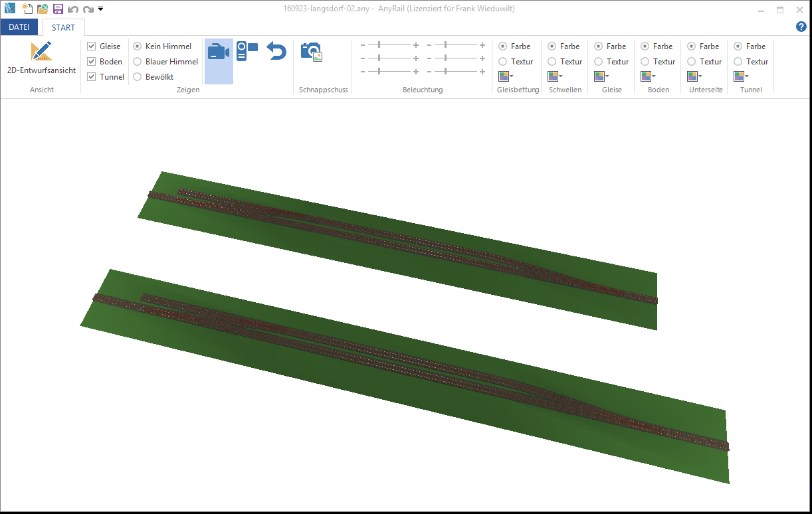812x514 pixels.
Task: Switch to 2D-Entwurfsansicht design view
Action: 41,58
